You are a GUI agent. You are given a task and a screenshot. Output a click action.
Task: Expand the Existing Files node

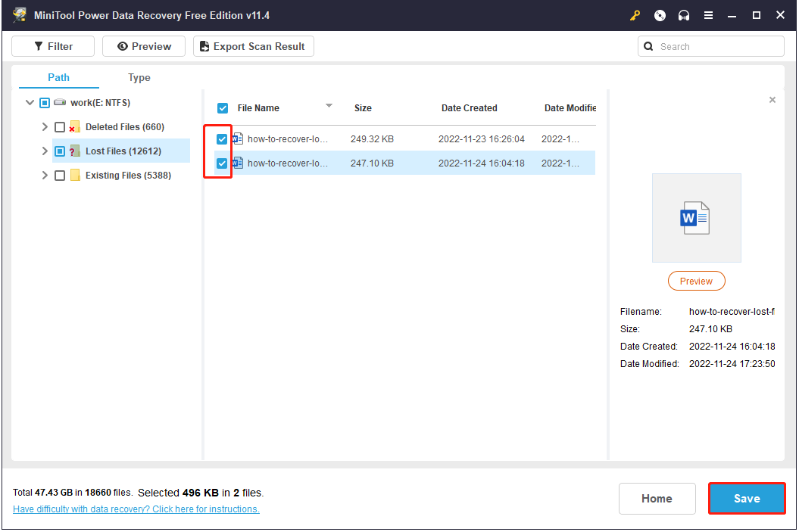pos(45,175)
